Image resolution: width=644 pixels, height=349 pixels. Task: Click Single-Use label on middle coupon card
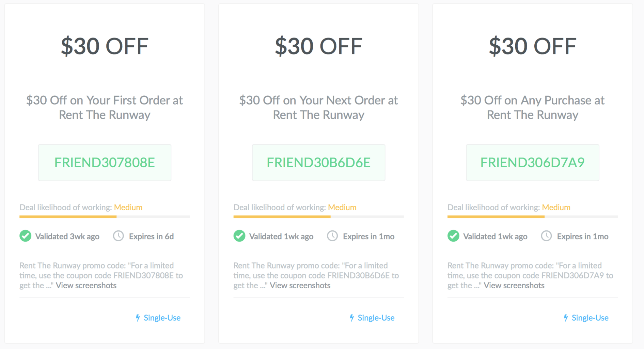(376, 318)
